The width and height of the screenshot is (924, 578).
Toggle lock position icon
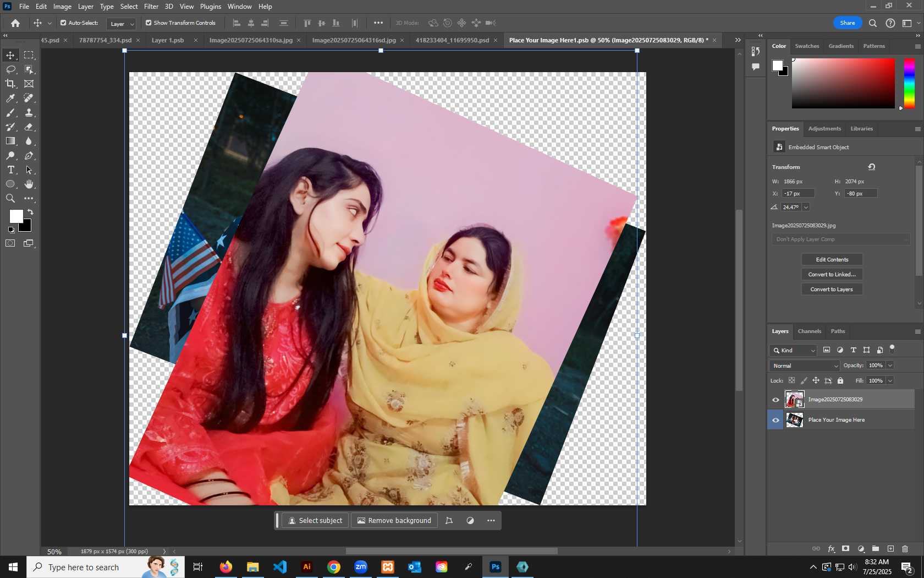tap(816, 380)
